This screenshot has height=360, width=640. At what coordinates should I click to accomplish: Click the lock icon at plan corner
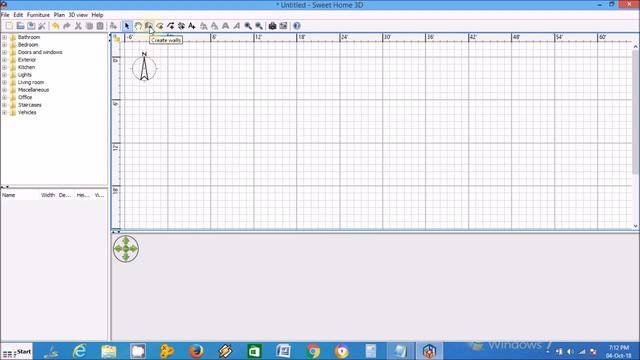117,38
